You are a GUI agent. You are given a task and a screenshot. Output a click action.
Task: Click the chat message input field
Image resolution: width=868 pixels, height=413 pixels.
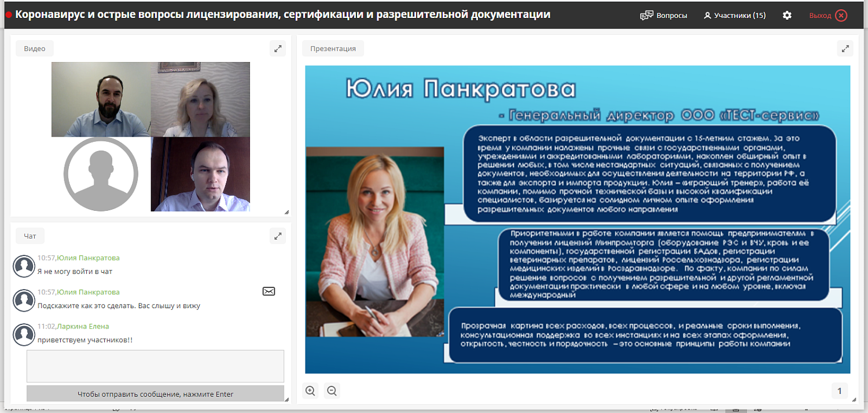click(x=155, y=366)
